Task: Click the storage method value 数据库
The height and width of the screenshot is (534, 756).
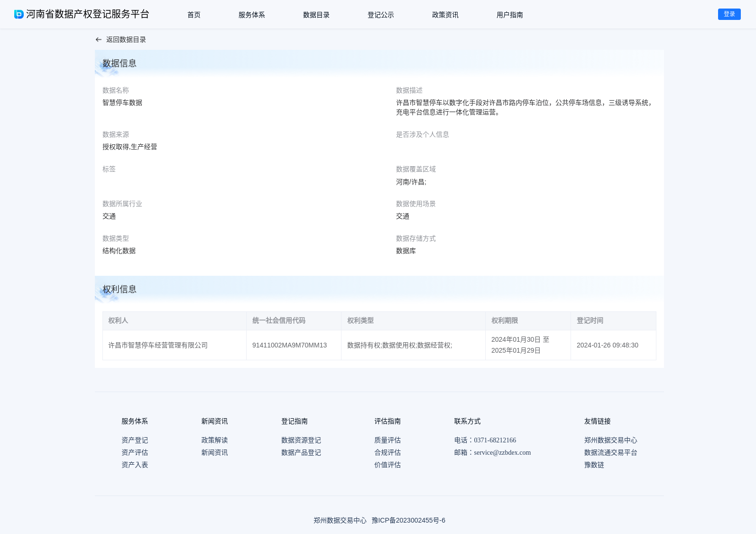Action: click(406, 251)
